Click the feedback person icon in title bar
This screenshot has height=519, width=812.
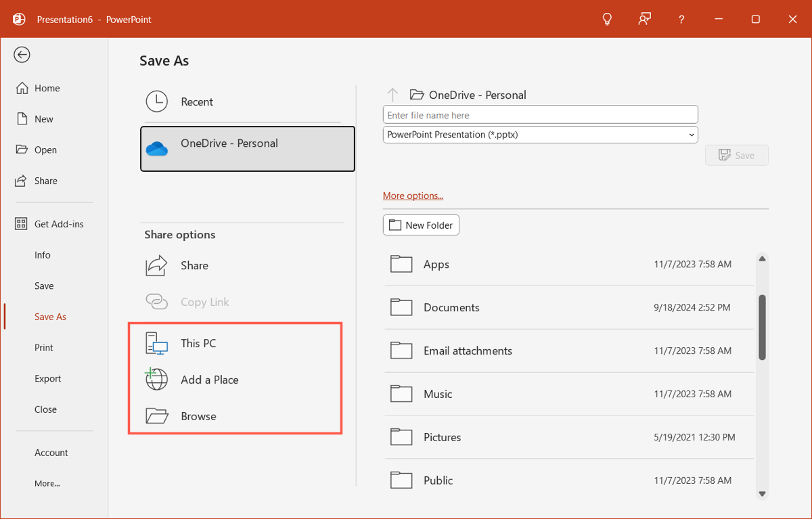644,19
